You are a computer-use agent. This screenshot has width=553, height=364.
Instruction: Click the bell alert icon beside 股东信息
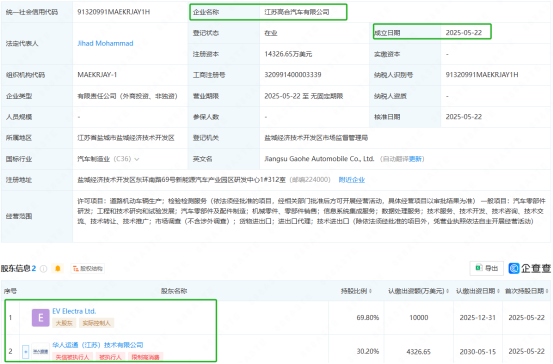click(x=57, y=269)
